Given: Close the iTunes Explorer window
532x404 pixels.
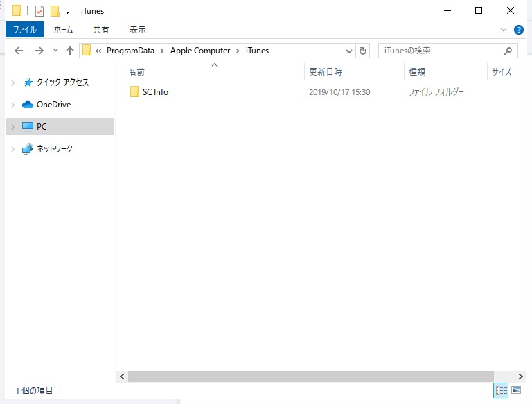Looking at the screenshot, I should tap(511, 11).
